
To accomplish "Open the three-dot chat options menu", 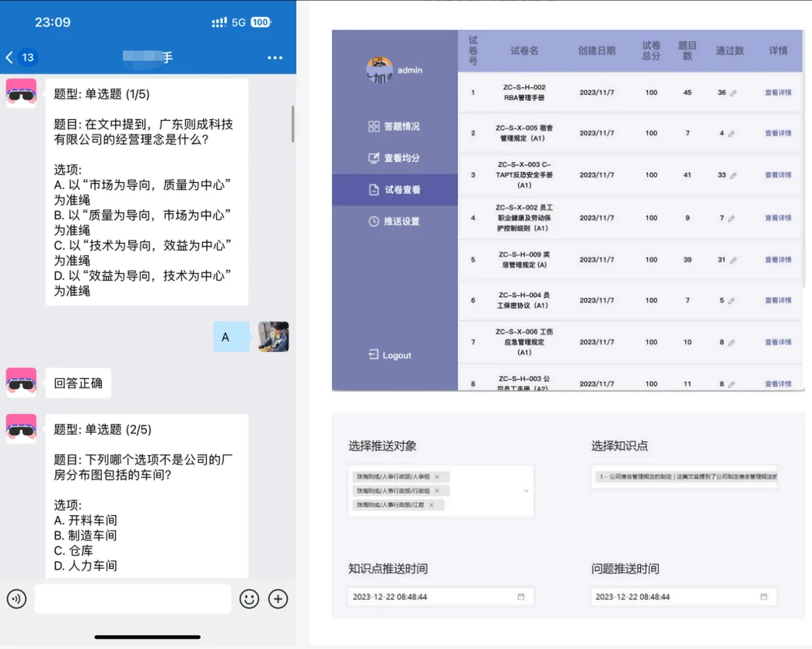I will (275, 58).
